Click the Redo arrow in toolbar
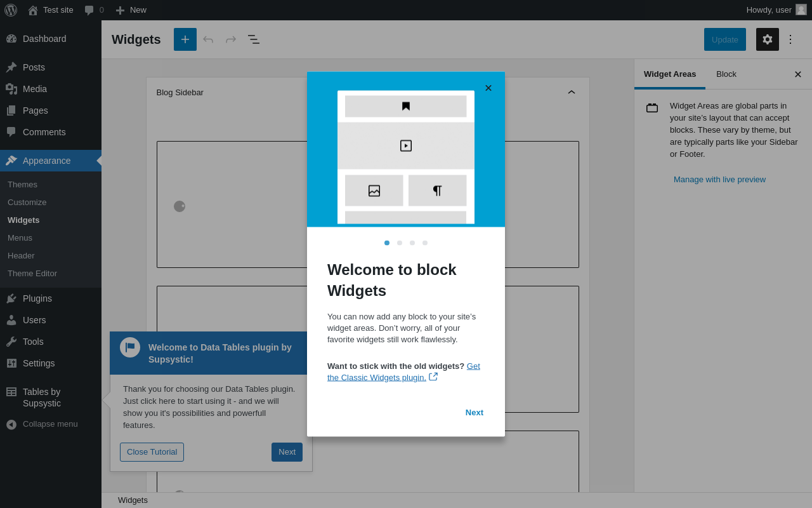This screenshot has height=508, width=812. [231, 39]
